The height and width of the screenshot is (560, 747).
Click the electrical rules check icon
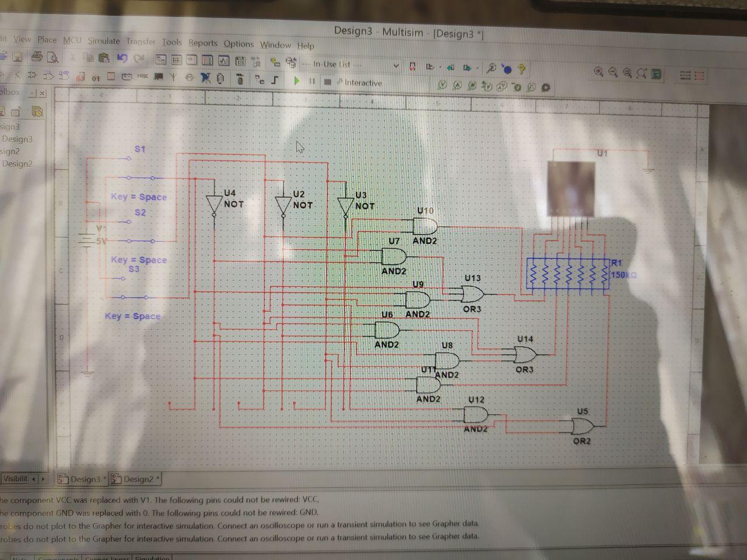(413, 66)
